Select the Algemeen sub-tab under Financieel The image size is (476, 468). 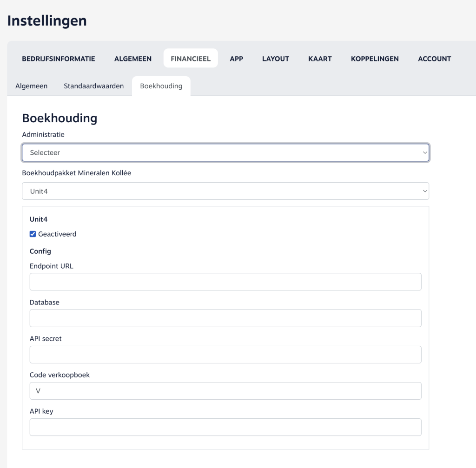32,86
